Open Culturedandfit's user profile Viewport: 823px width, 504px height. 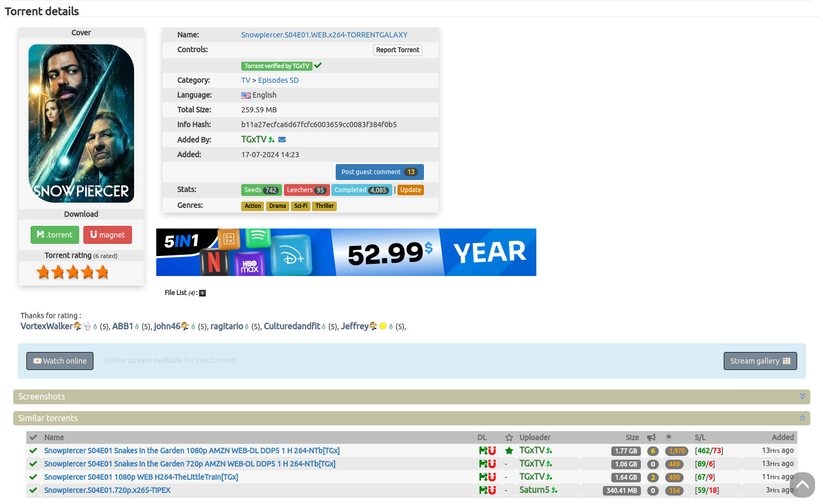(x=292, y=326)
